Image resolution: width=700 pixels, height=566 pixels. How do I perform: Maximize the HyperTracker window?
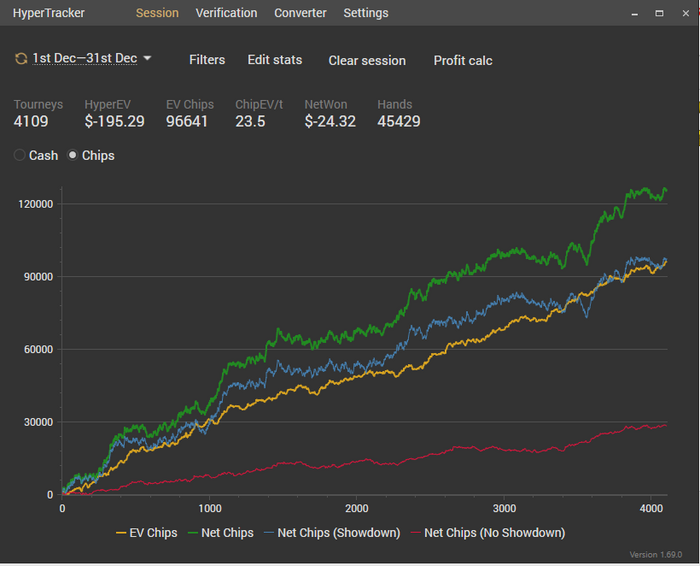659,14
